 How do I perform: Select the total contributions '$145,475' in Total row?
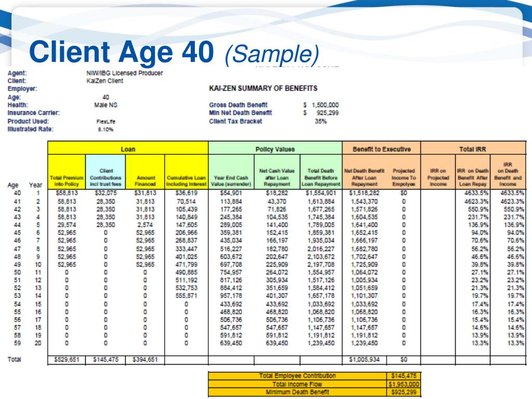[105, 360]
